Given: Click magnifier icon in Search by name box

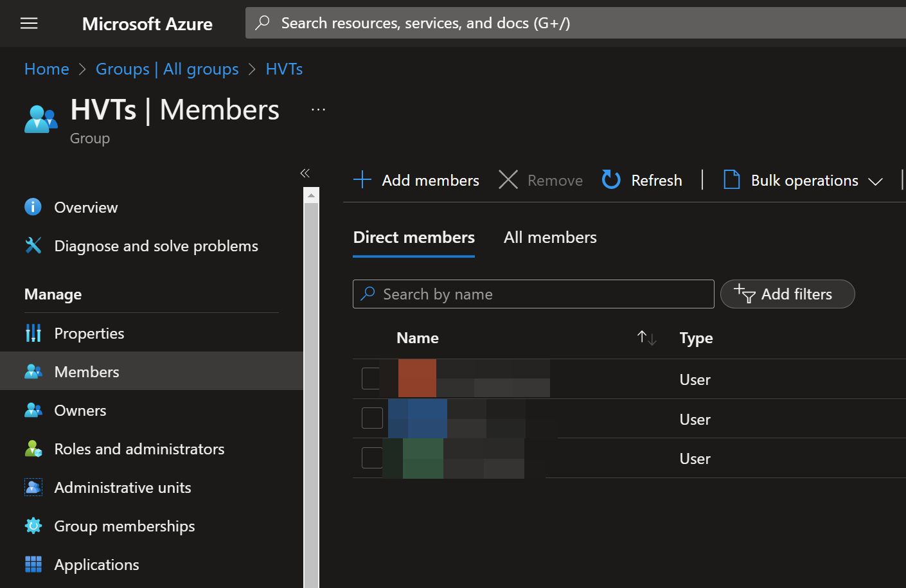Looking at the screenshot, I should 368,293.
